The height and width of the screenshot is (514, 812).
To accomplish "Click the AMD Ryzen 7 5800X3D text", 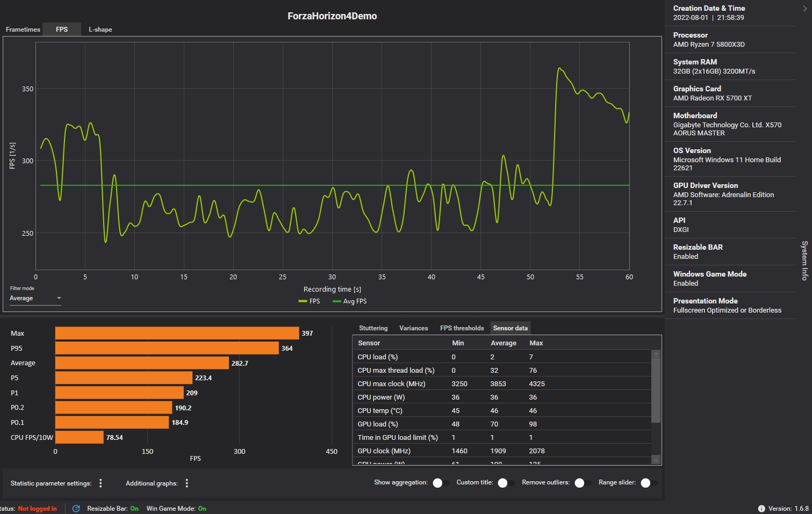I will pos(709,45).
